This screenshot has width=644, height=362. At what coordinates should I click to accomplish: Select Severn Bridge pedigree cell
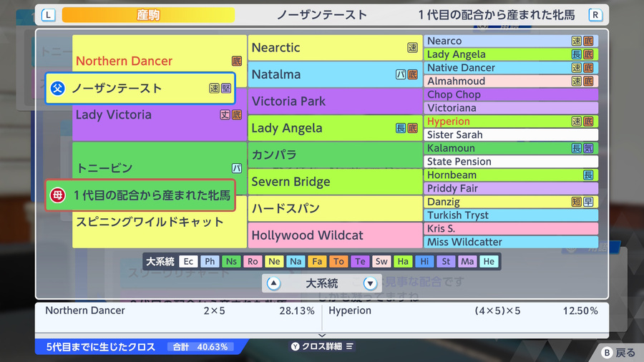click(x=335, y=182)
